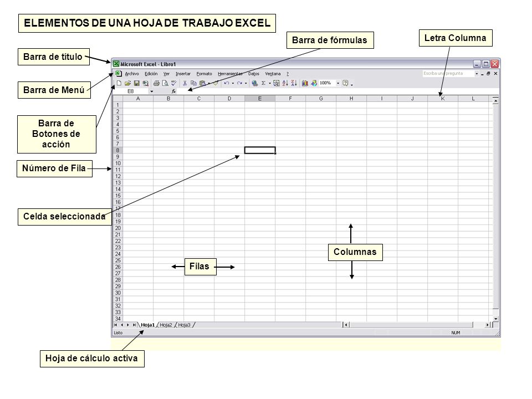Select column A header
Screen dimensions: 532x399
[x=138, y=99]
